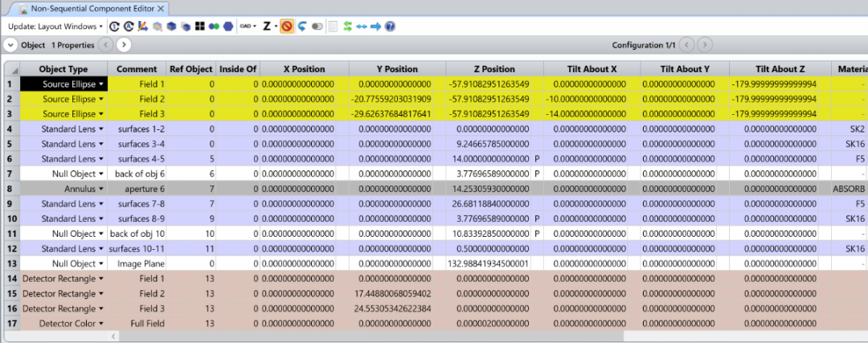
Task: Select row header number 8
Action: [12, 189]
